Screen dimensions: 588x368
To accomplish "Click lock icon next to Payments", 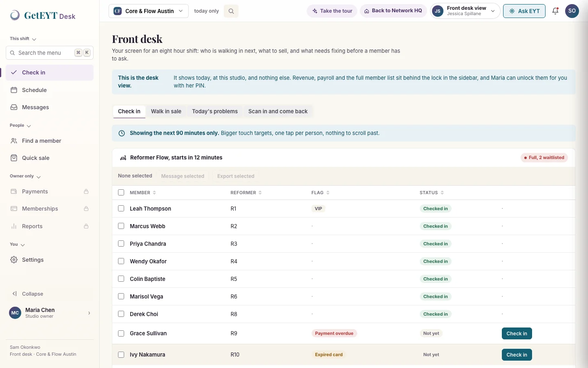I will [x=86, y=191].
